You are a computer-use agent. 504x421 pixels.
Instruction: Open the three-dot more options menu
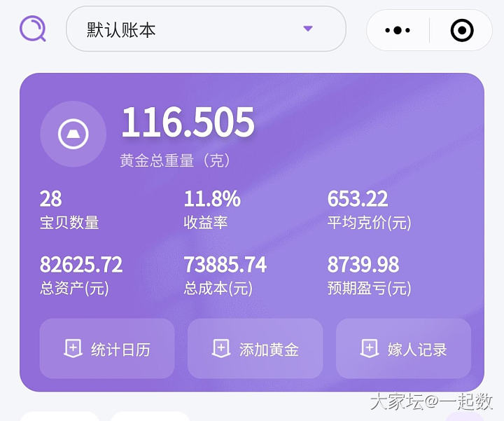[398, 30]
